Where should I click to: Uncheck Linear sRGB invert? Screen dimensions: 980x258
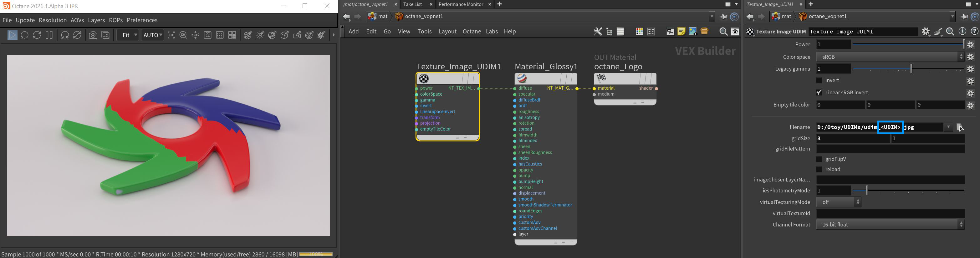click(x=819, y=93)
